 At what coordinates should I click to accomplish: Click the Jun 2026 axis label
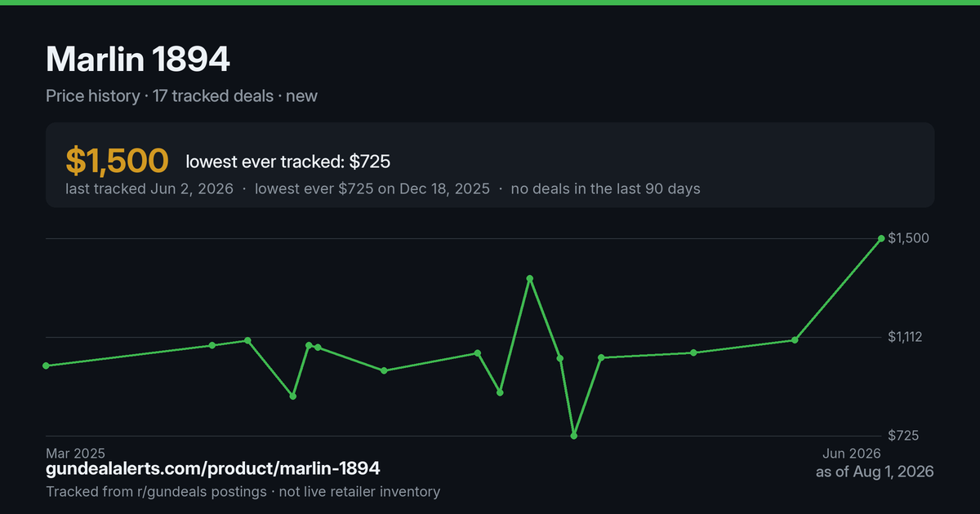851,453
